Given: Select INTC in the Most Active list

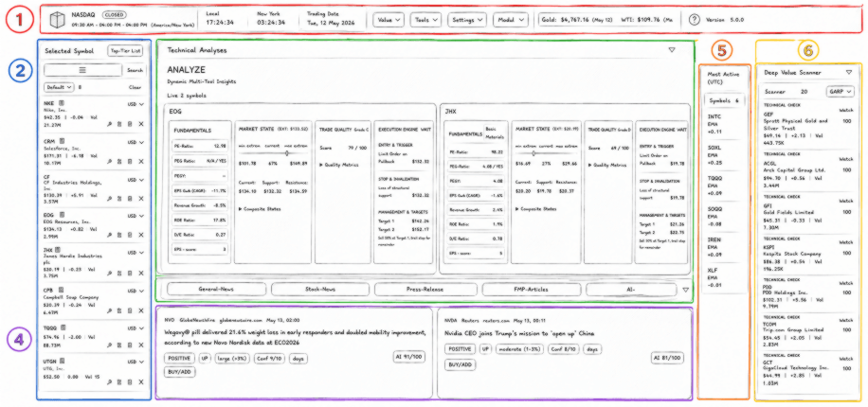Looking at the screenshot, I should 715,116.
